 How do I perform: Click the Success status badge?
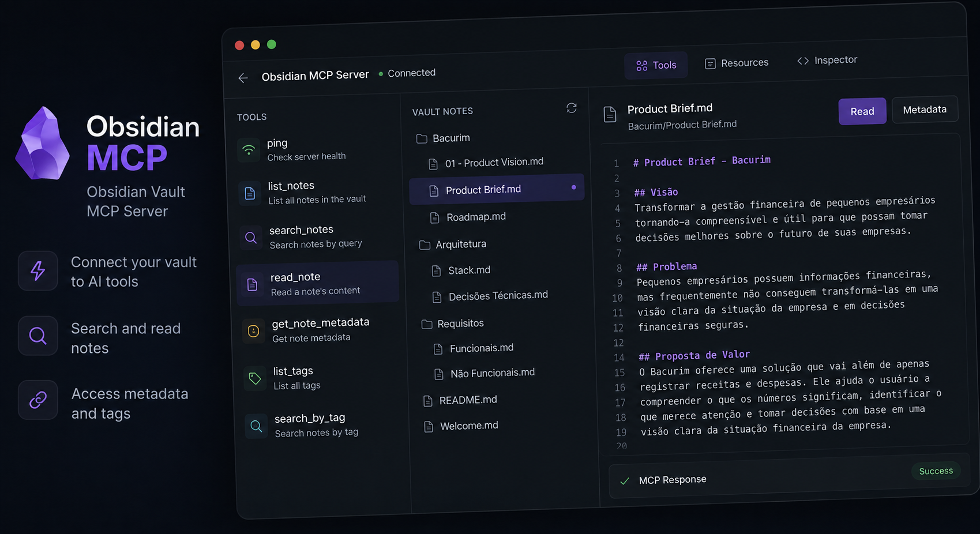(936, 471)
